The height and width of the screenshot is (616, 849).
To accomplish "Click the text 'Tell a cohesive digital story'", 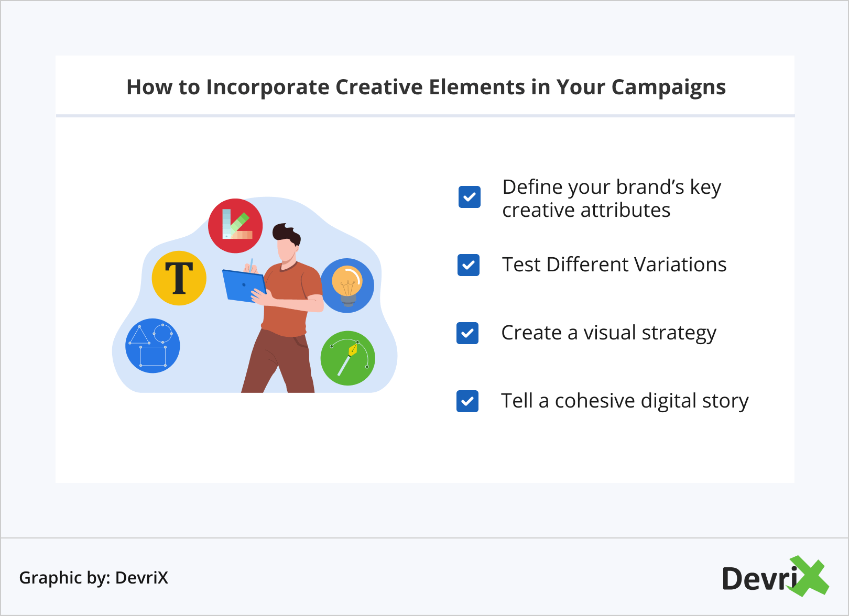I will point(625,401).
